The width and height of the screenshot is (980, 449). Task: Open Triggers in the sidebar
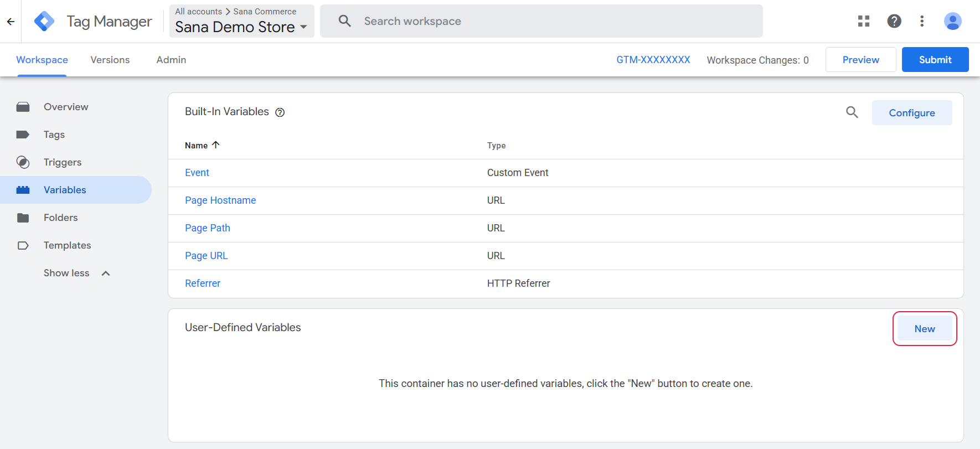[63, 162]
